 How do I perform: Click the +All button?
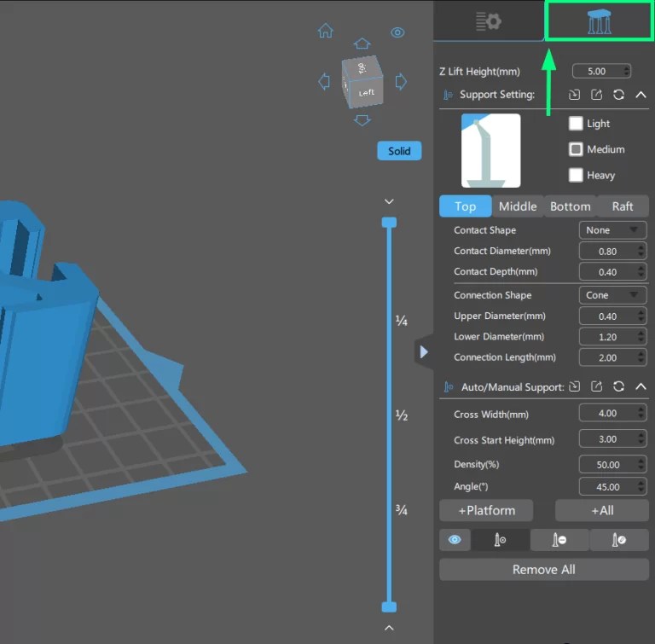(602, 510)
